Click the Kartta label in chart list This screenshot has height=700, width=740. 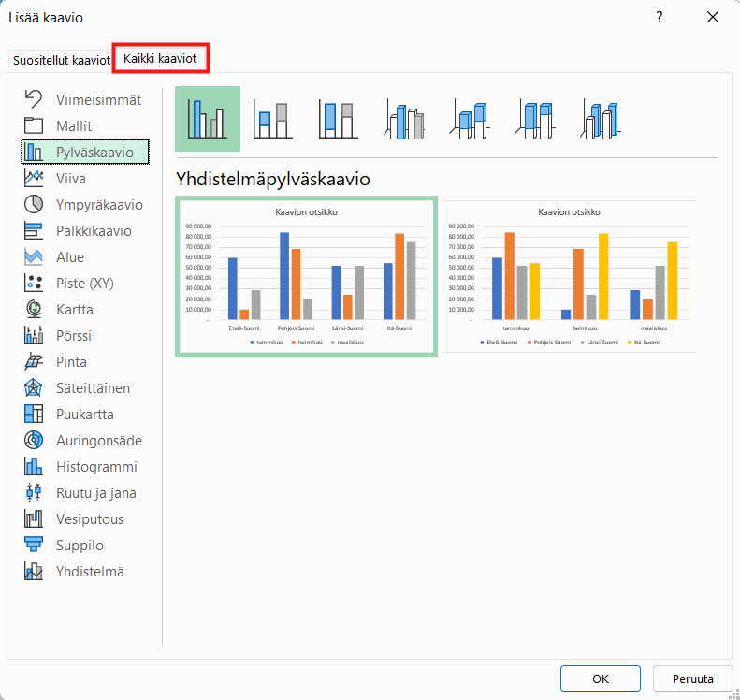(75, 309)
